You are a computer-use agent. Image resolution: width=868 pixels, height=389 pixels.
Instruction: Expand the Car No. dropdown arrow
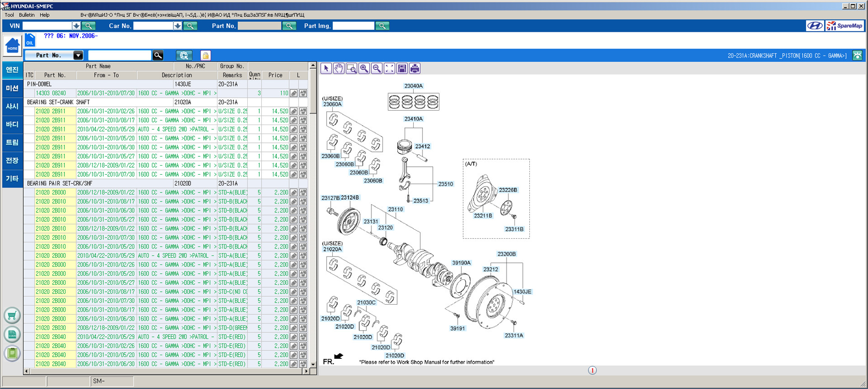point(177,26)
